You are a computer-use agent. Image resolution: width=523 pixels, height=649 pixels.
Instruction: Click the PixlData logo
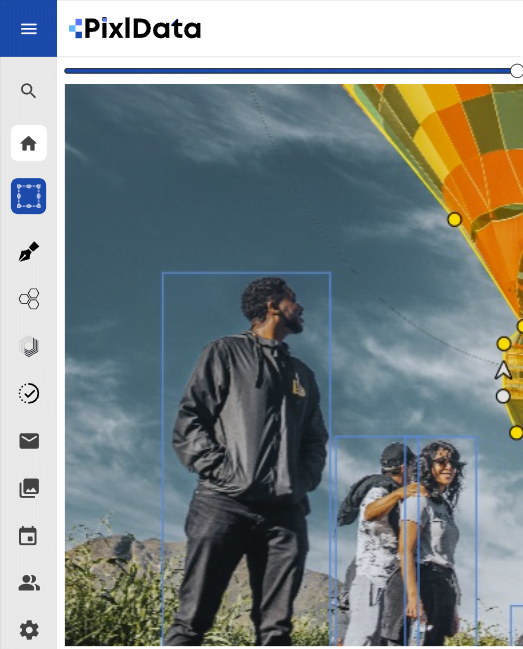pyautogui.click(x=135, y=29)
